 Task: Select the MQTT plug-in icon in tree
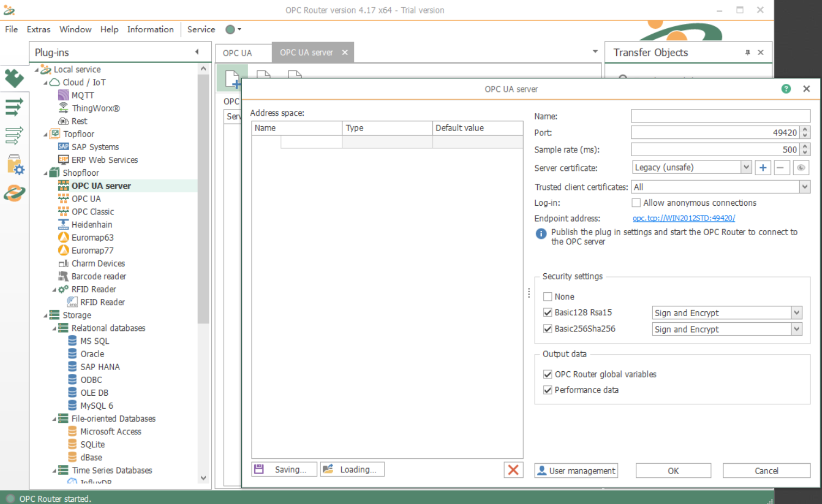tap(63, 95)
